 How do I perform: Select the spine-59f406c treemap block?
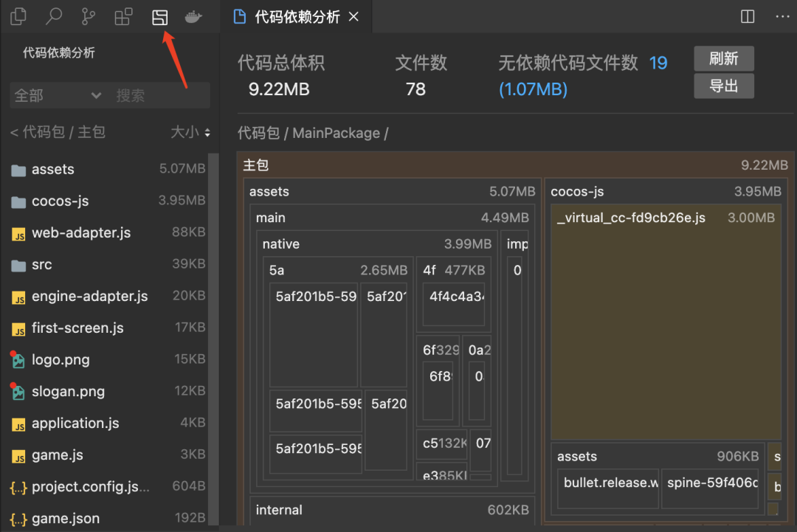tap(711, 488)
